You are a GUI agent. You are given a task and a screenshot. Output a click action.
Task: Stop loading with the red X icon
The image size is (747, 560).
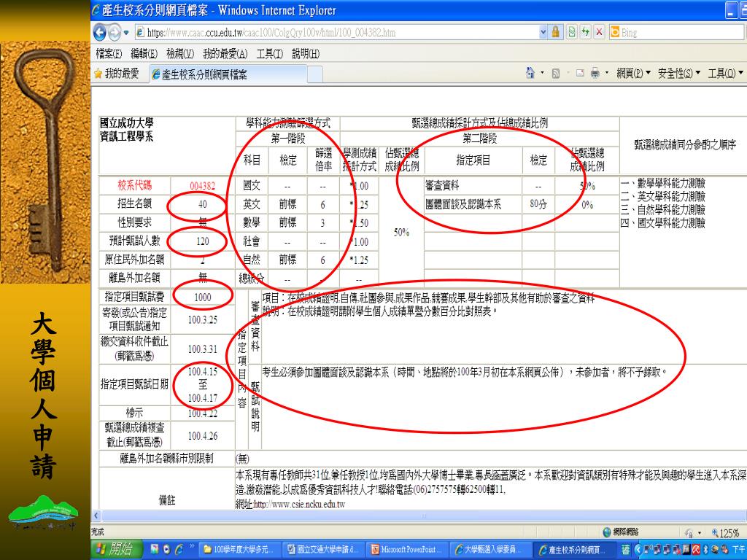(600, 32)
